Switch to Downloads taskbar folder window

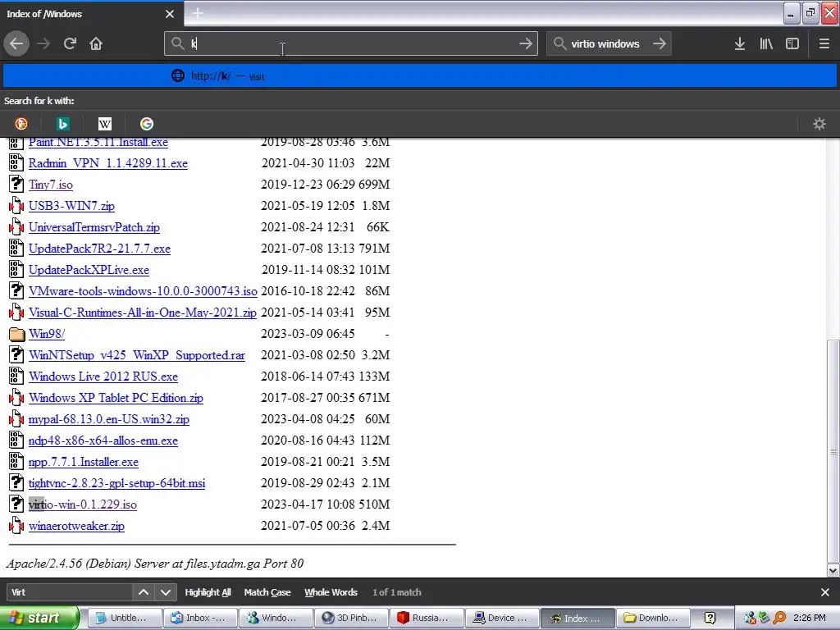pyautogui.click(x=653, y=618)
